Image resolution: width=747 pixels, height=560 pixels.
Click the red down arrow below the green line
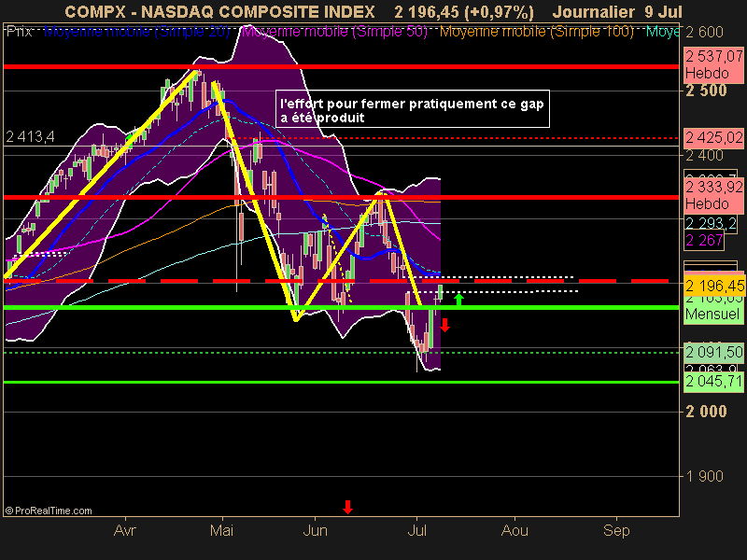tap(445, 325)
